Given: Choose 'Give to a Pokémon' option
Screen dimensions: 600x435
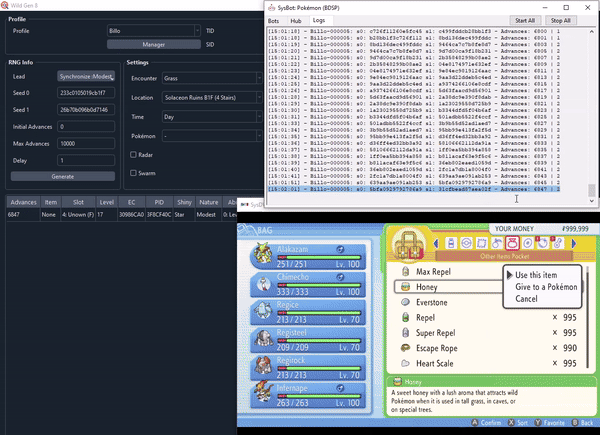Looking at the screenshot, I should (x=546, y=287).
